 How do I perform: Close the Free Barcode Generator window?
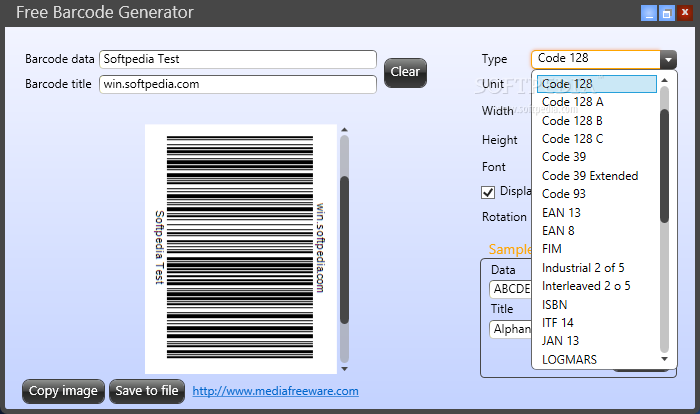click(x=685, y=13)
